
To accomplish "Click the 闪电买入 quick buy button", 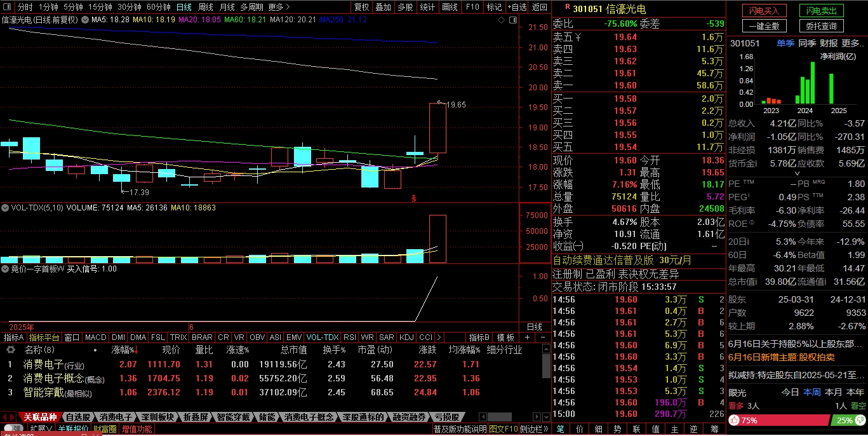I will (x=765, y=11).
